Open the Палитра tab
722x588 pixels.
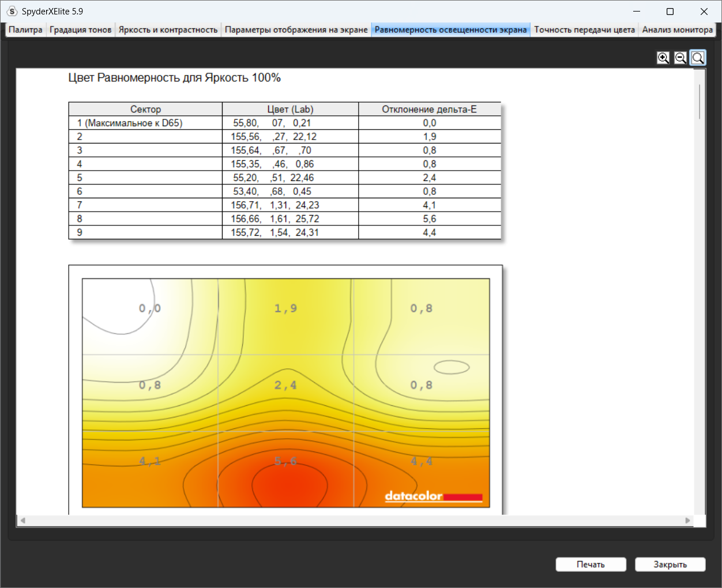[x=25, y=30]
